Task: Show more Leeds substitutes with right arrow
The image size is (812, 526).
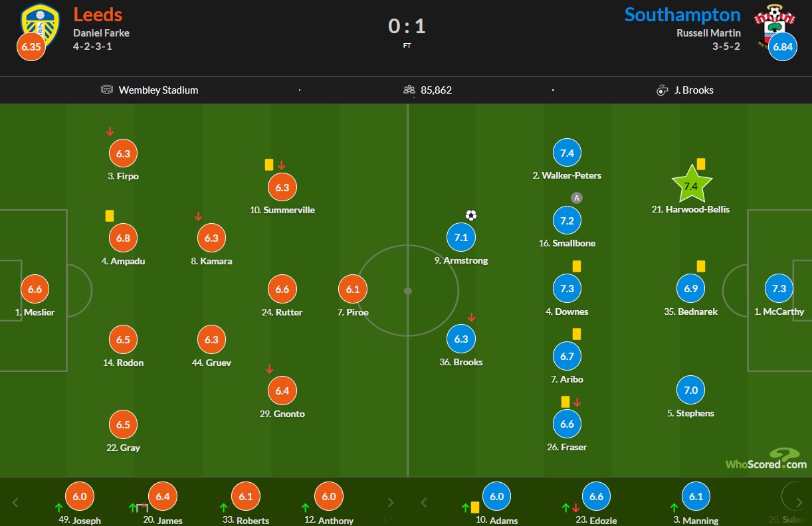Action: 391,503
